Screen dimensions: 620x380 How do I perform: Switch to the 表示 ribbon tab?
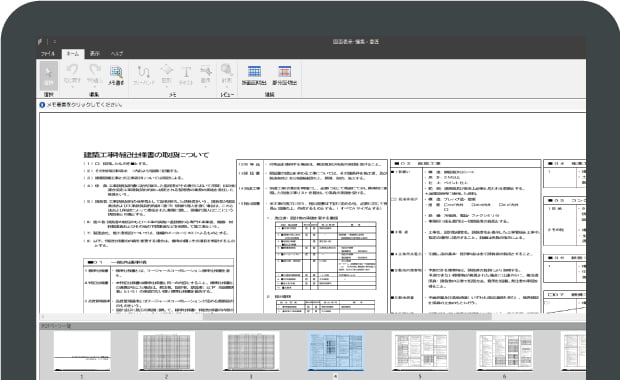click(95, 54)
